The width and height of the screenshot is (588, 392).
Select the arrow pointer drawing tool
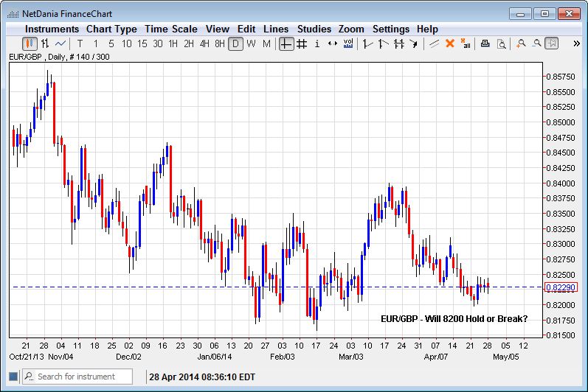tap(414, 43)
